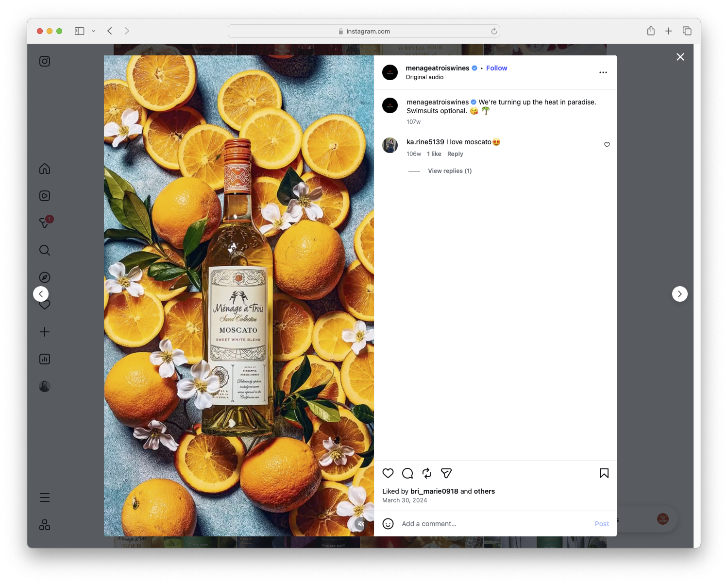
Task: Open Search from the sidebar
Action: point(44,250)
